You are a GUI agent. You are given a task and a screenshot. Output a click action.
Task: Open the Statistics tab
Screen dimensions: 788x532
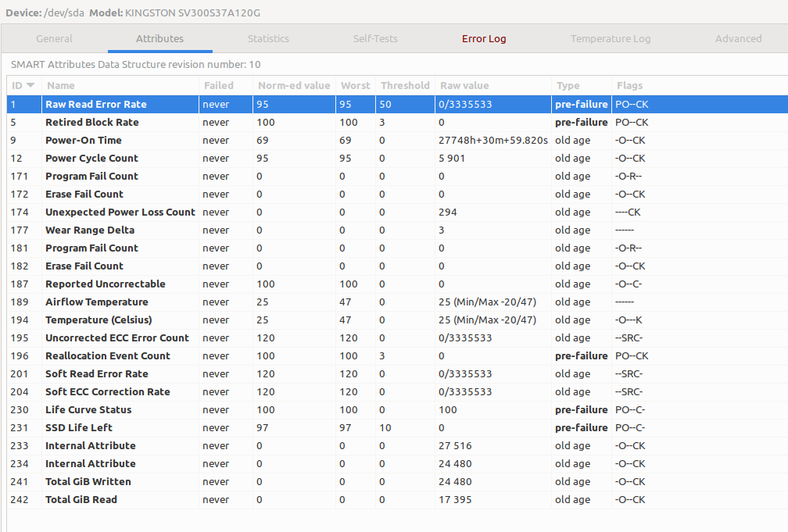(x=268, y=39)
